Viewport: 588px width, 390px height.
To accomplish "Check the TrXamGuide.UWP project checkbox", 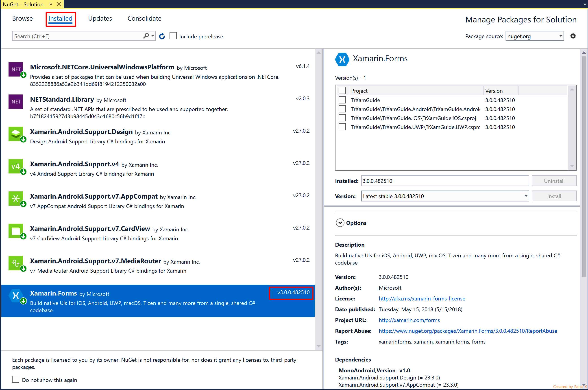I will point(342,127).
